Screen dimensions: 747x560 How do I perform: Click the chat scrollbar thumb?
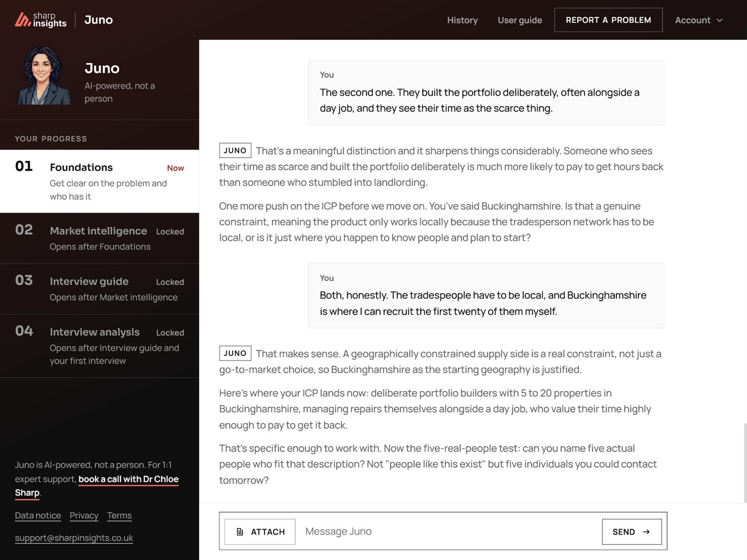tap(745, 463)
